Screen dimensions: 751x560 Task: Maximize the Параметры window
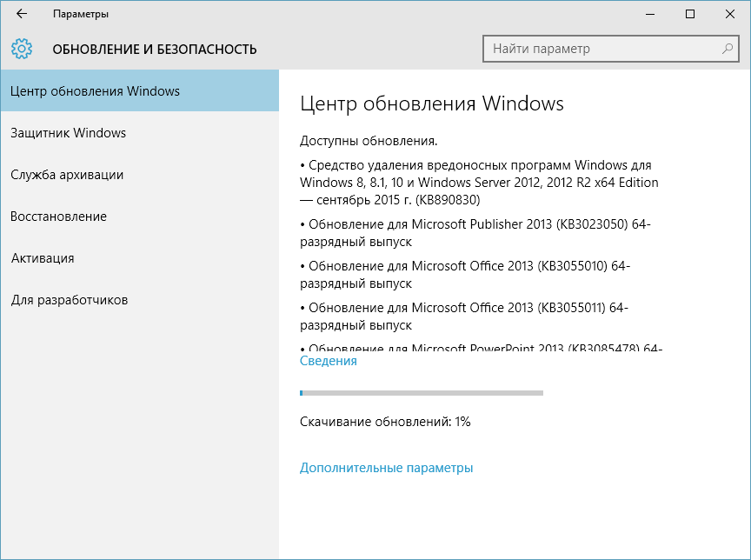(689, 14)
